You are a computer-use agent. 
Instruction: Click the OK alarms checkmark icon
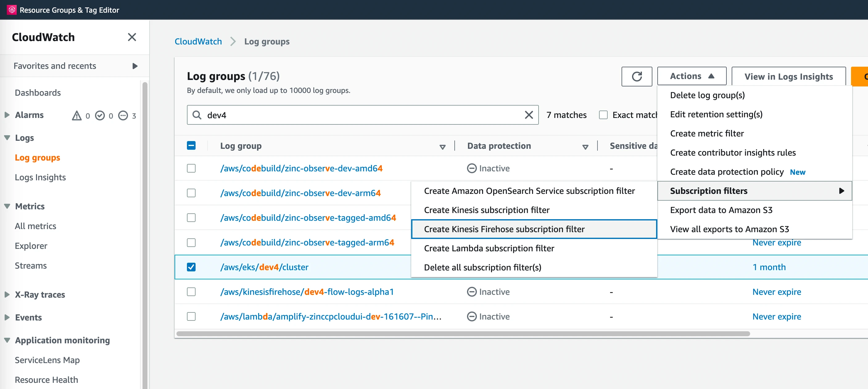click(100, 115)
